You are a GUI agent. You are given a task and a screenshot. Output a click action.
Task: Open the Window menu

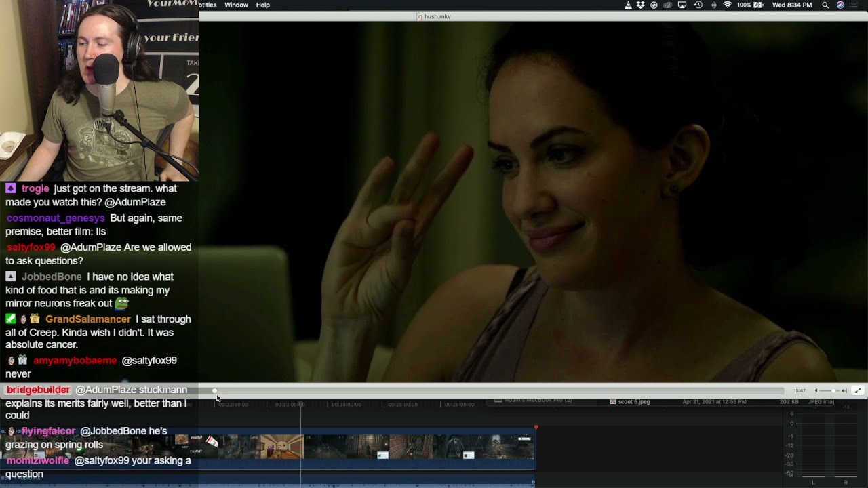(236, 5)
